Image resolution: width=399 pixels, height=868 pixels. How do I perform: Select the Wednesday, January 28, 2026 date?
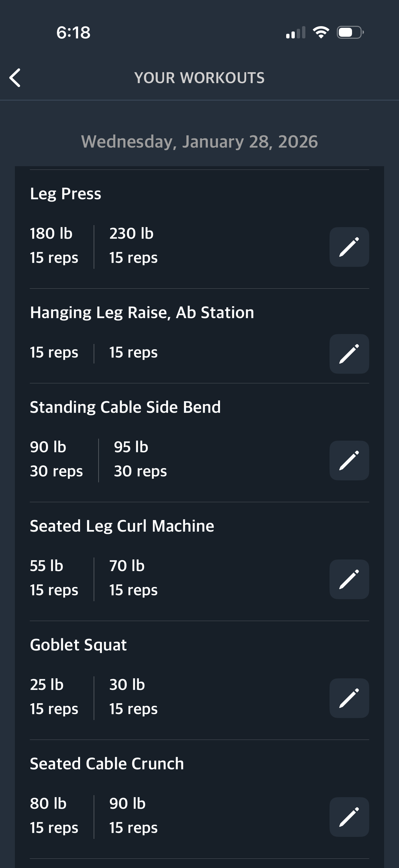coord(199,142)
